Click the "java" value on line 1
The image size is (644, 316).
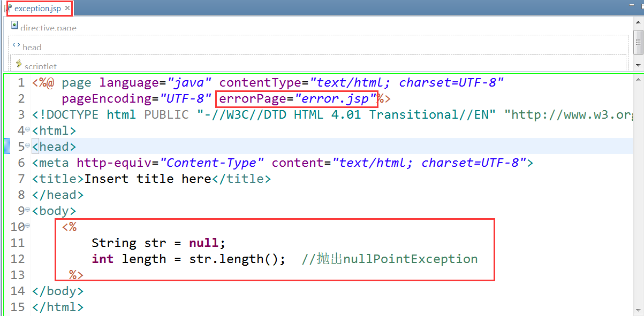(x=190, y=83)
